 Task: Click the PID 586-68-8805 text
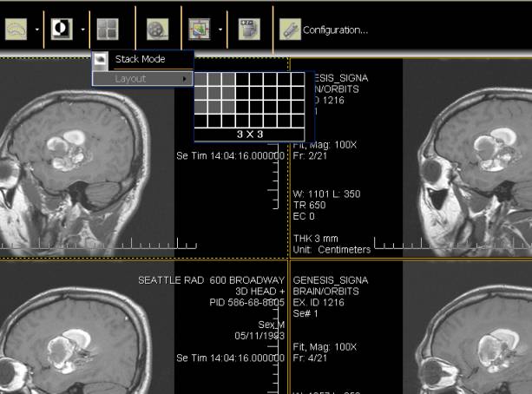click(x=246, y=303)
